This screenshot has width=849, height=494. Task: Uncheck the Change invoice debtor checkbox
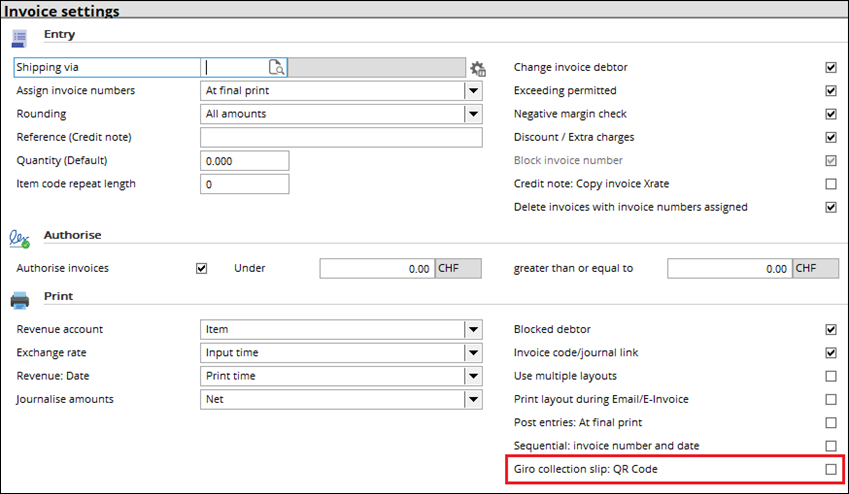coord(830,68)
